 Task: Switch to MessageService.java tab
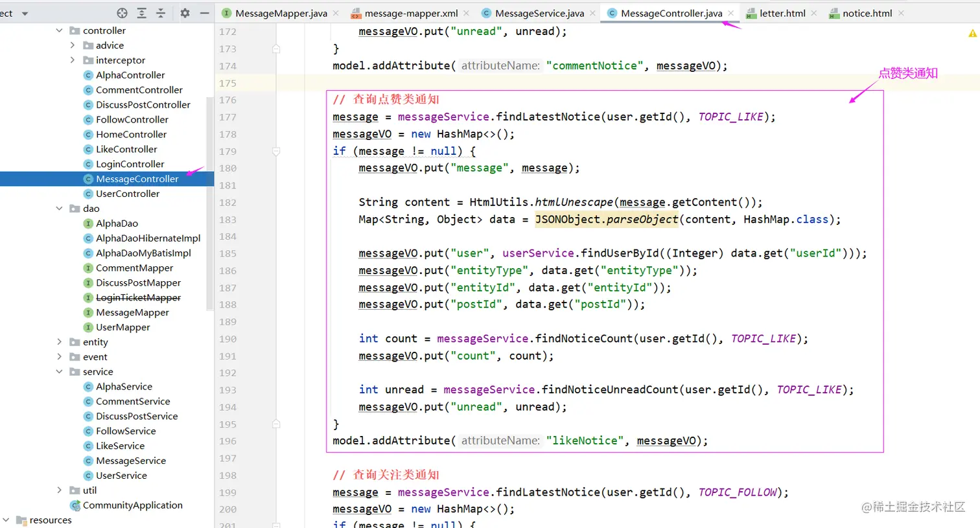[533, 13]
